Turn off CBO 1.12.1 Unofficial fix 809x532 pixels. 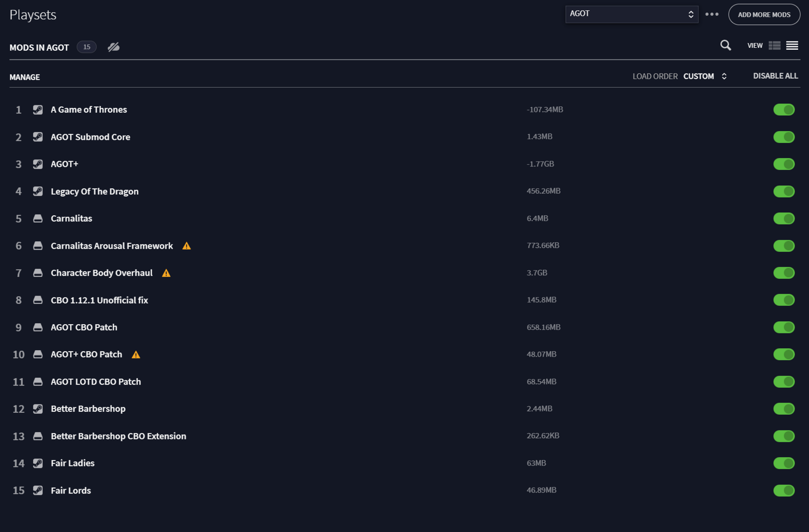point(784,300)
